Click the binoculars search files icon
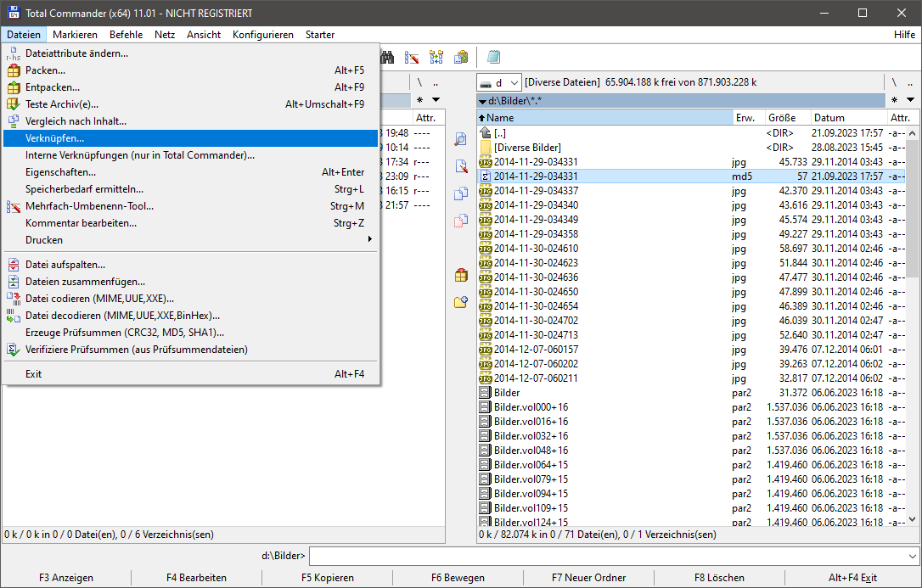Image resolution: width=922 pixels, height=588 pixels. click(x=386, y=57)
